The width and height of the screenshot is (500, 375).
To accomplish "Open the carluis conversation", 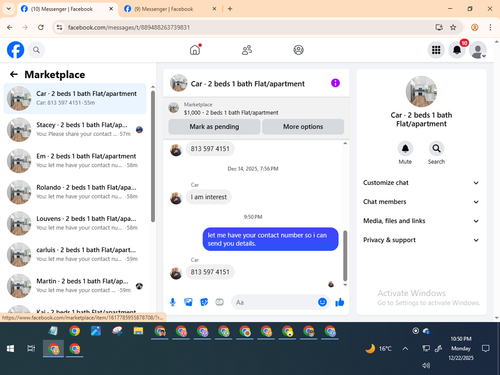I will (75, 254).
